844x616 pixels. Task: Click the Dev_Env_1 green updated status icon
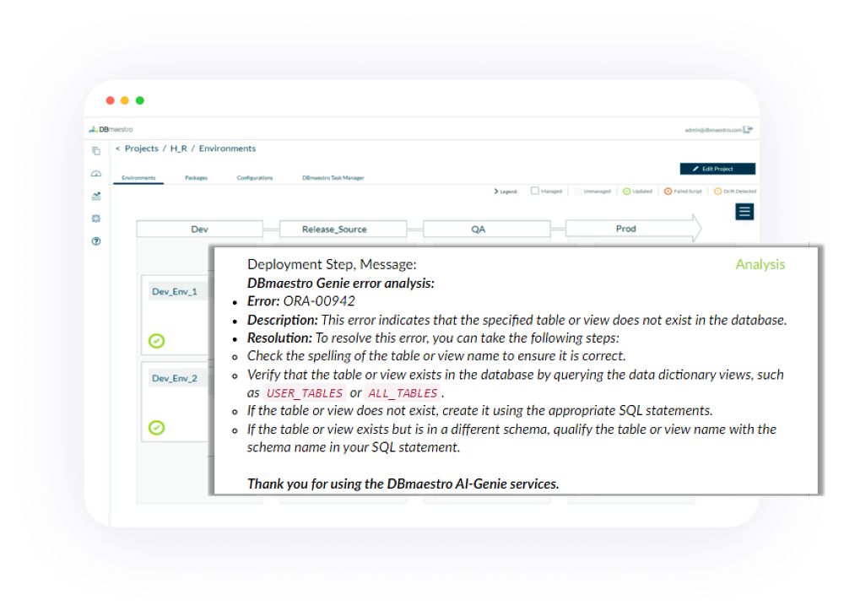pos(156,341)
